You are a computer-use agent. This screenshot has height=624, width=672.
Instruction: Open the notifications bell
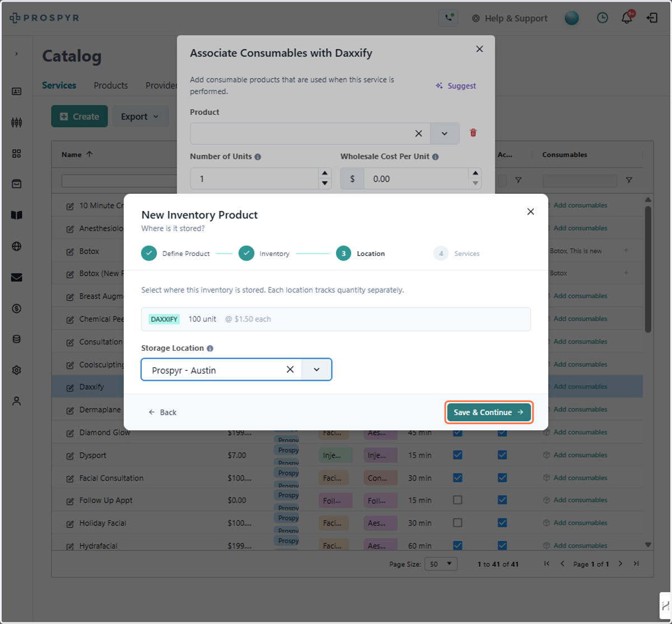627,18
